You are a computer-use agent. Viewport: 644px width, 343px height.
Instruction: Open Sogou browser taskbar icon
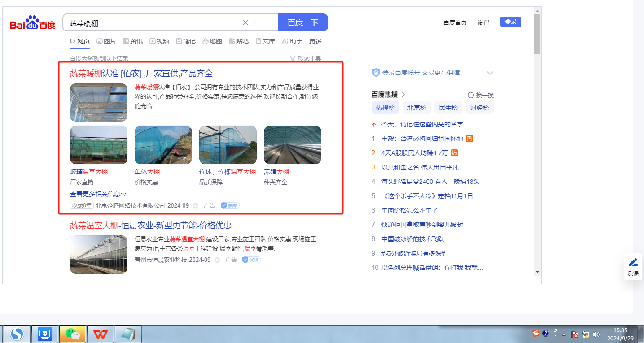click(x=17, y=334)
